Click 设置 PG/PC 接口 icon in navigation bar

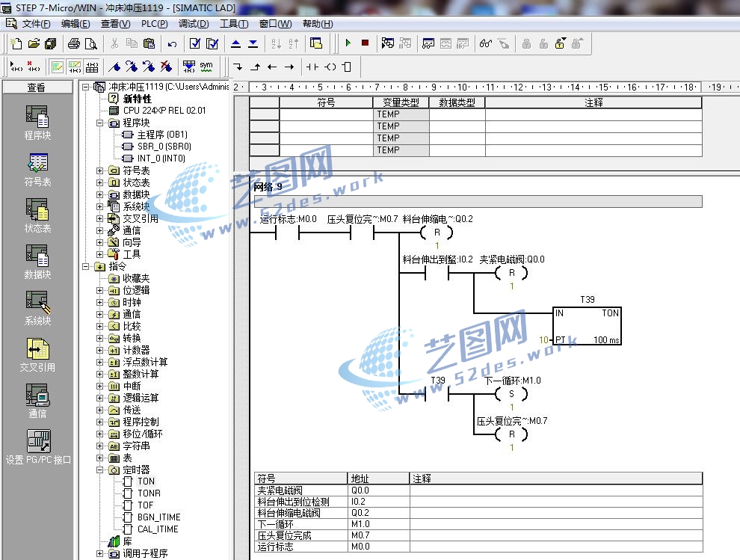pos(38,448)
